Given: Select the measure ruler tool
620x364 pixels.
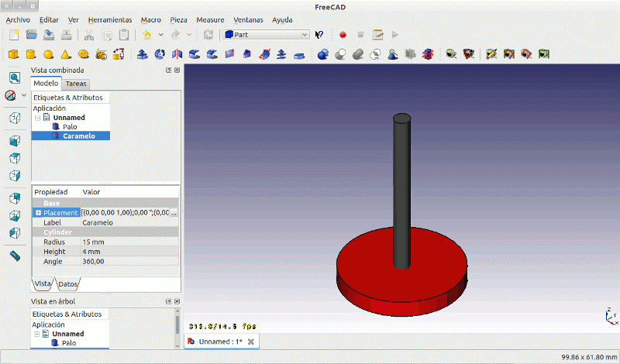Looking at the screenshot, I should tap(14, 256).
